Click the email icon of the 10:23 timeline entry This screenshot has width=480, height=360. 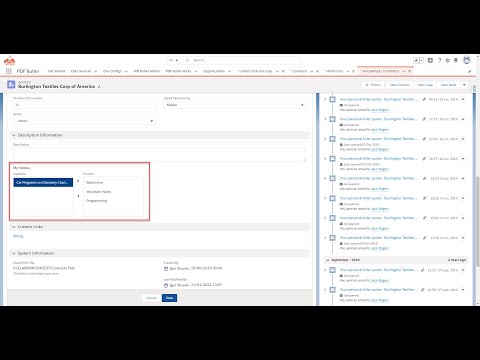point(332,178)
